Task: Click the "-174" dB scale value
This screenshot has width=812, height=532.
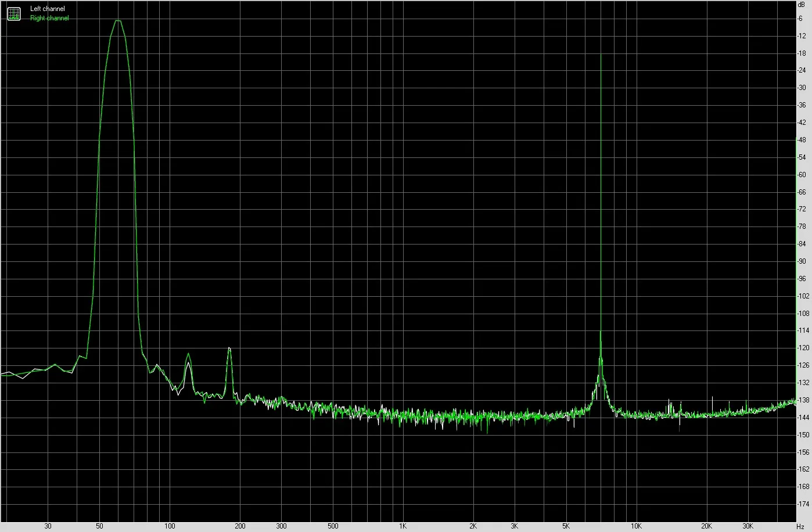Action: 803,504
